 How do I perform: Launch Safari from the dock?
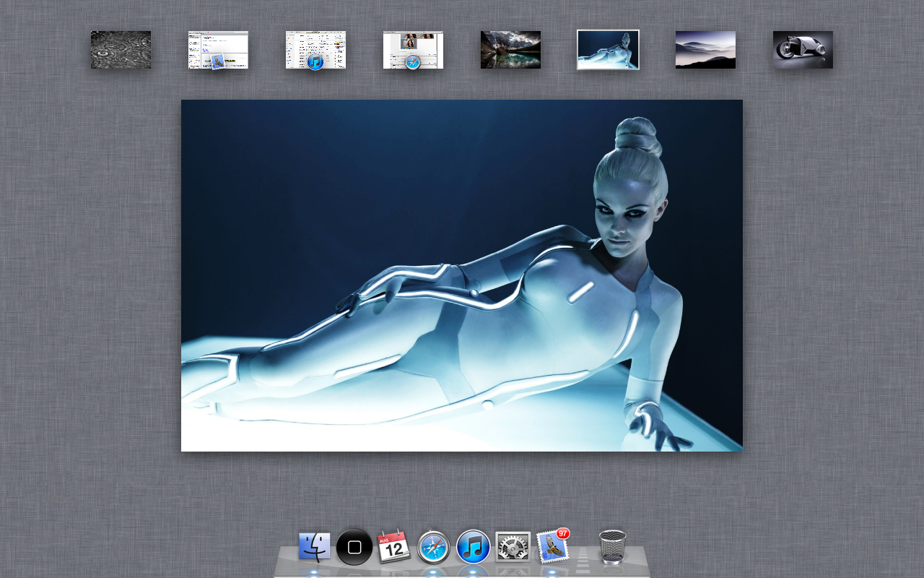434,548
